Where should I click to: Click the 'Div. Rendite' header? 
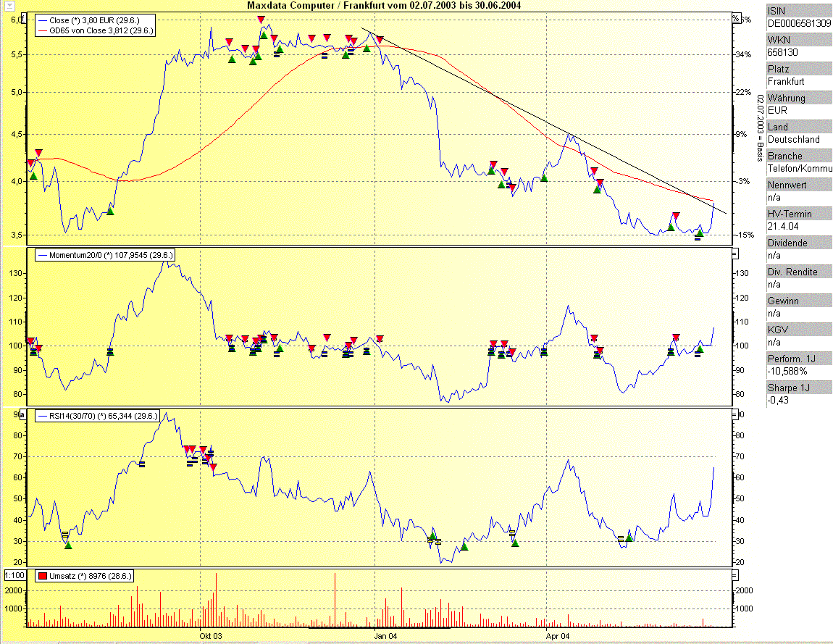click(799, 272)
